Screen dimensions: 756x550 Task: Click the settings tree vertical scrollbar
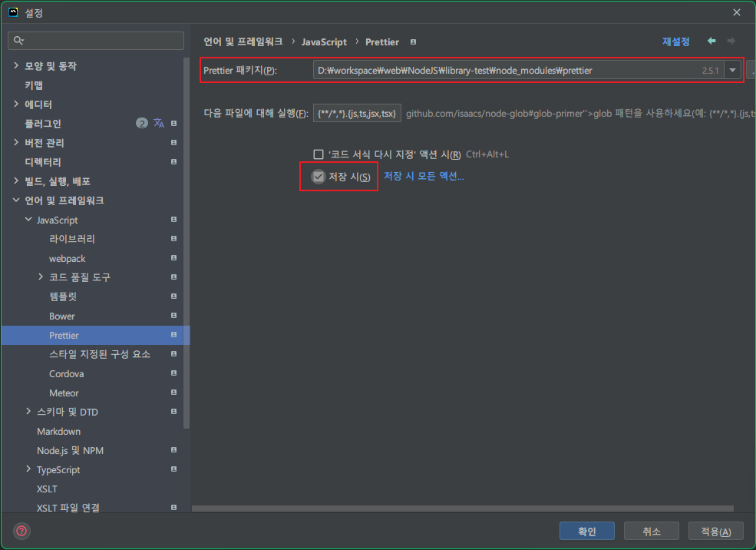pyautogui.click(x=186, y=243)
